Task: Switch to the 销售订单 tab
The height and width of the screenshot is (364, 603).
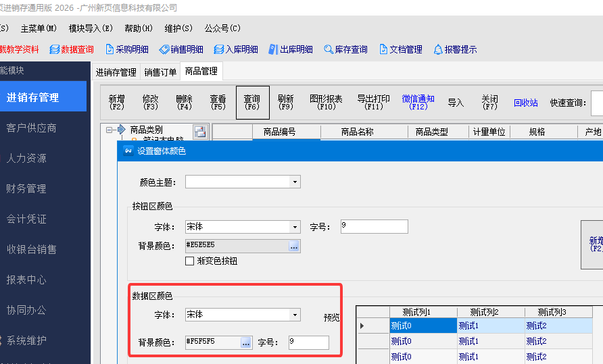Action: (160, 72)
